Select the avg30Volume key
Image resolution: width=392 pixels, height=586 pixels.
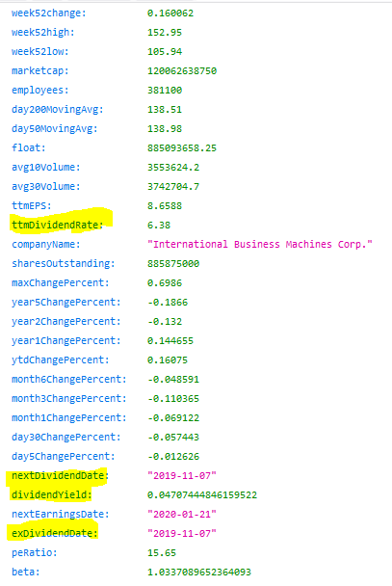[x=46, y=186]
